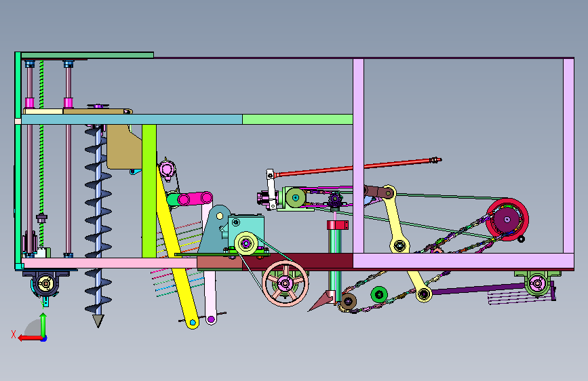The height and width of the screenshot is (381, 588).
Task: Select the green wheel at bottom right
Action: 537,283
